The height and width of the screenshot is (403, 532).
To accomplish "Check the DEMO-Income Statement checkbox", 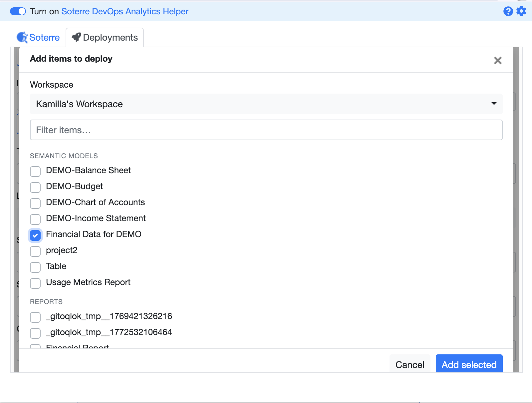I will pyautogui.click(x=35, y=219).
